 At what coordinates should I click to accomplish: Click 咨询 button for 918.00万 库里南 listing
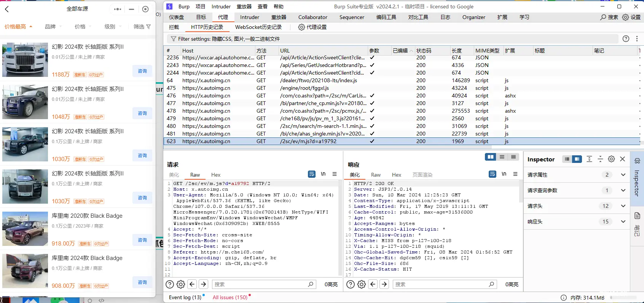click(x=142, y=240)
